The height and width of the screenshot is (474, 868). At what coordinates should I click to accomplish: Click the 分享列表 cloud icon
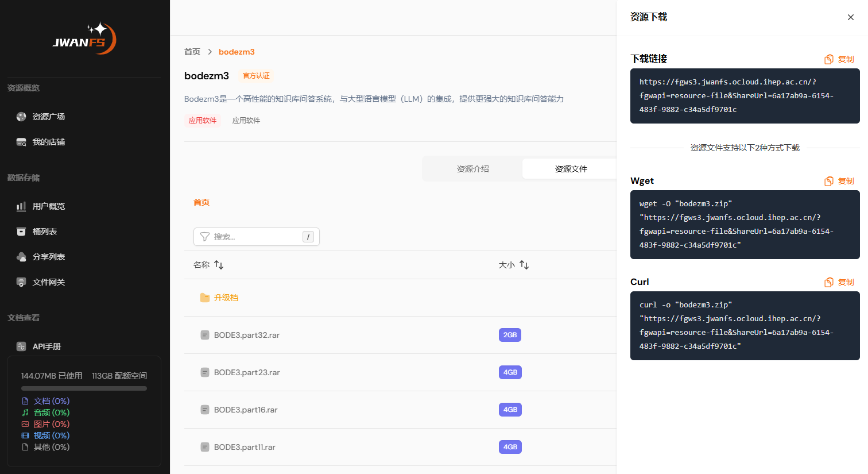point(21,257)
